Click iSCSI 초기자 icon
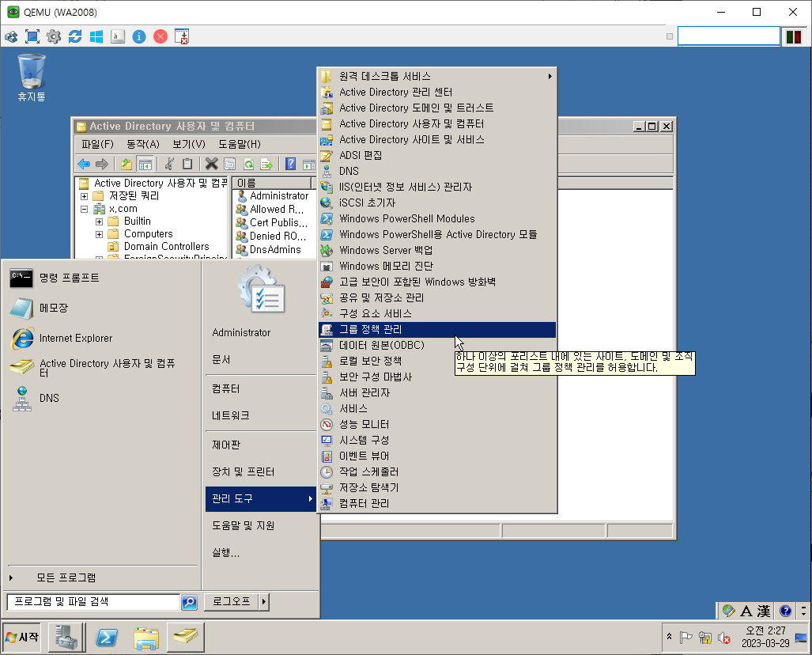812x655 pixels. [x=327, y=203]
